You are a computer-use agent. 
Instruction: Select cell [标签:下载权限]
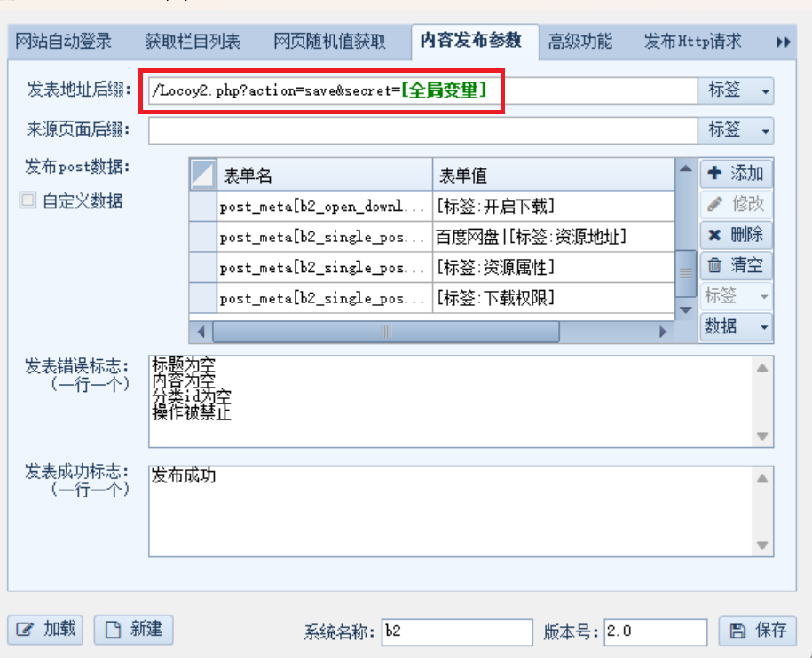pos(554,298)
